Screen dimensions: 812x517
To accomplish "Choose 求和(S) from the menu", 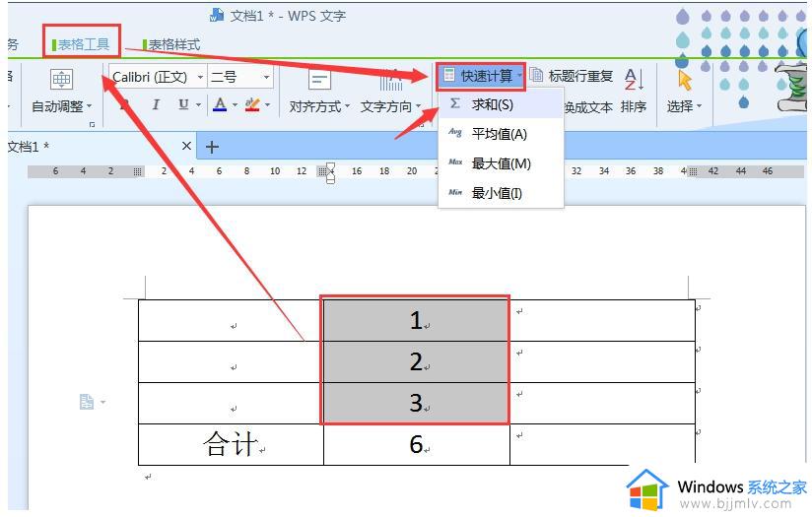I will click(x=501, y=104).
